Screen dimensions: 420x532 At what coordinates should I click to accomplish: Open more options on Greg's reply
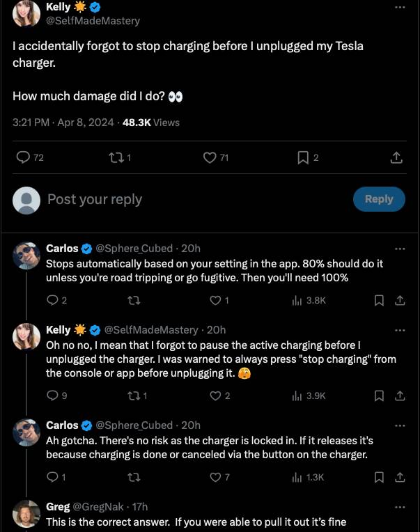click(400, 506)
